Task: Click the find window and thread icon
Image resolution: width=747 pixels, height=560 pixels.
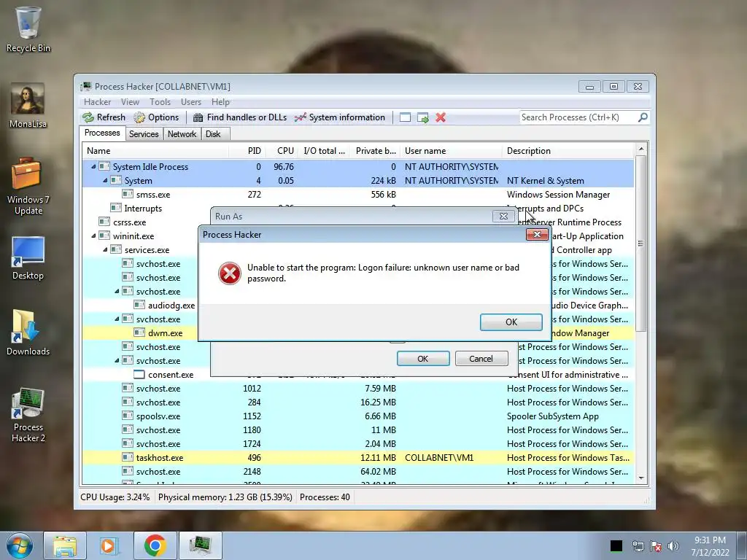Action: (422, 117)
